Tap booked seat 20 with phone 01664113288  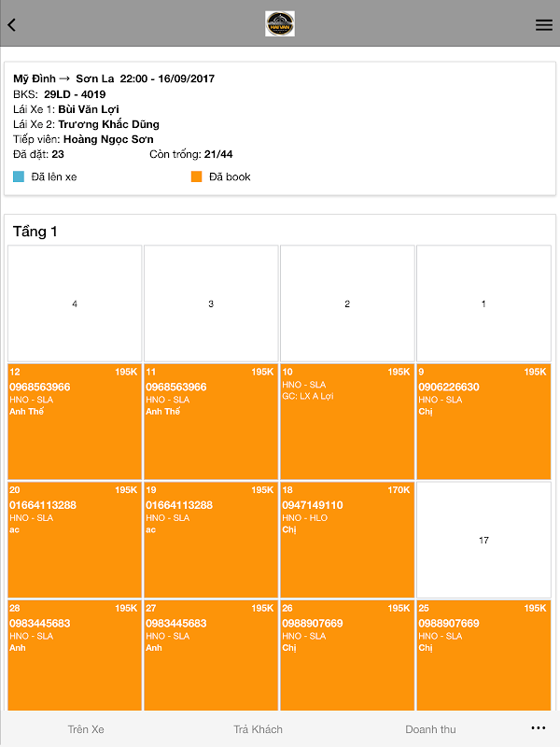point(75,540)
